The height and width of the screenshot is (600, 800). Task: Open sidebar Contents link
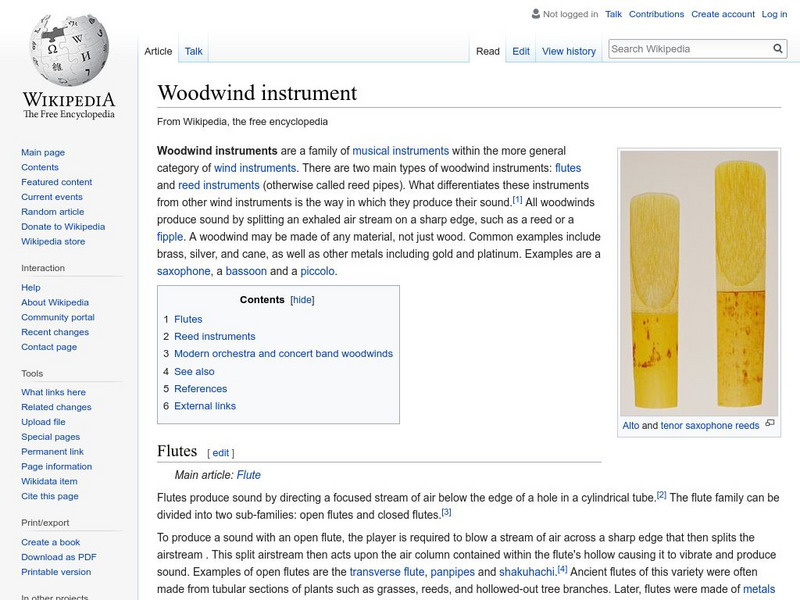40,167
